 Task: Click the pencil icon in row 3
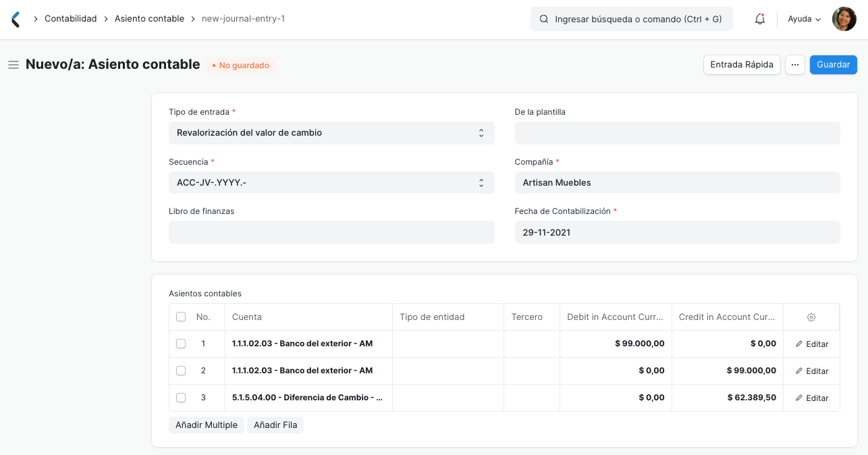click(x=799, y=398)
